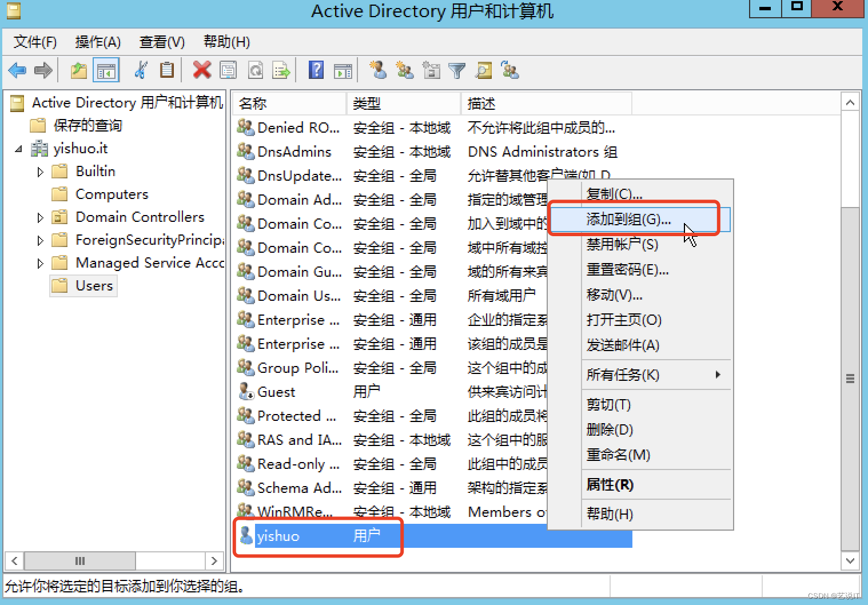Choose 复制(C)... from the context menu

click(640, 193)
